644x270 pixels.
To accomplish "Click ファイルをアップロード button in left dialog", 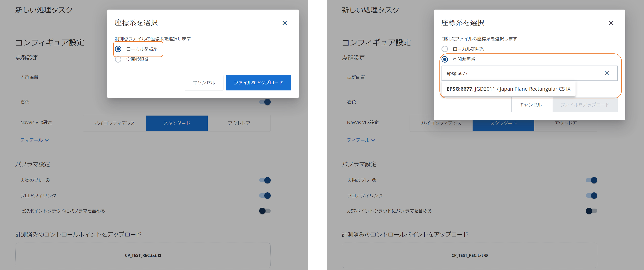I will tap(258, 82).
